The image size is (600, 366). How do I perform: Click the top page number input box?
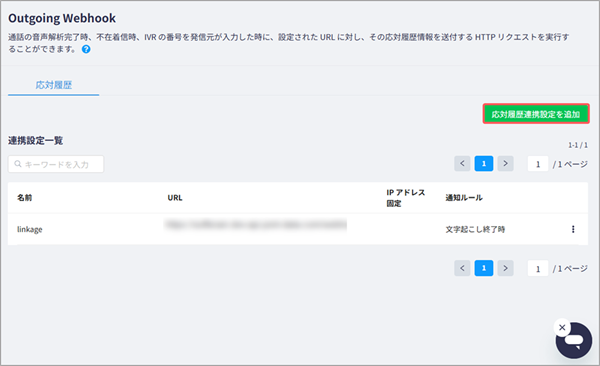tap(538, 164)
